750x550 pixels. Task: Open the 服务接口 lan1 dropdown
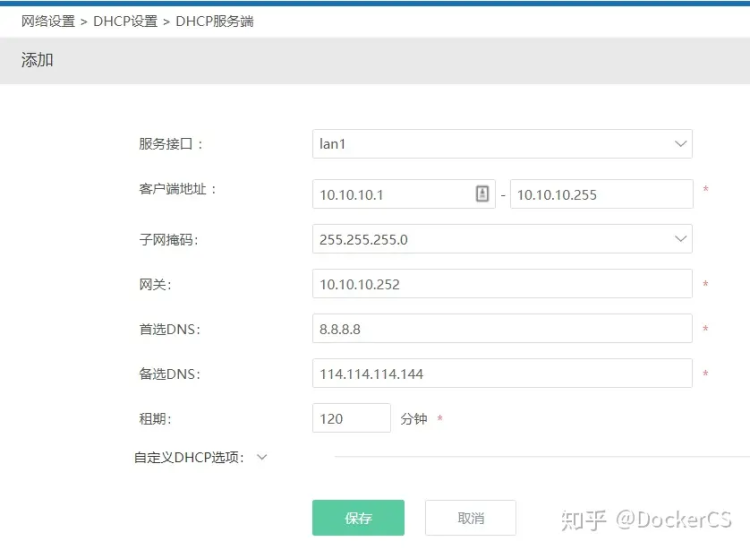point(502,144)
